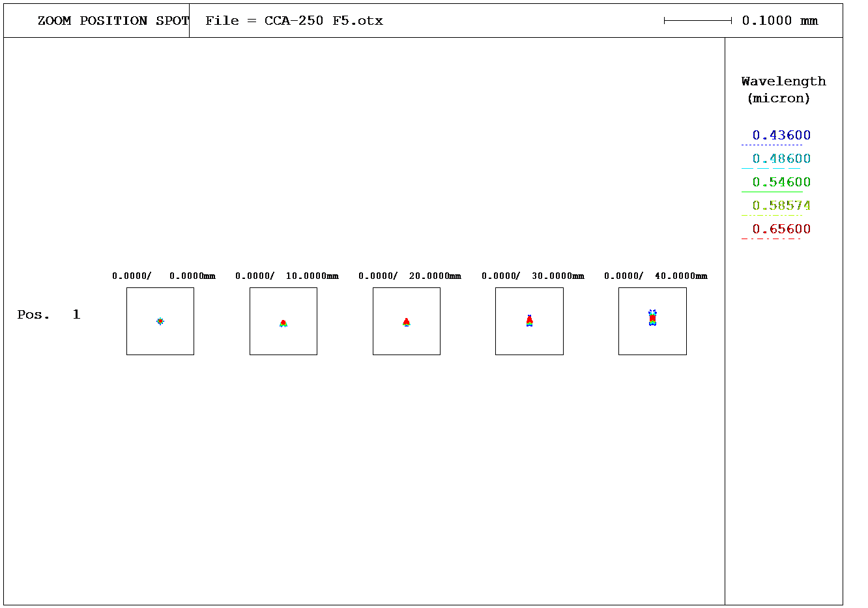The width and height of the screenshot is (868, 608).
Task: Select the 40.0000mm field spot diagram
Action: pos(652,321)
